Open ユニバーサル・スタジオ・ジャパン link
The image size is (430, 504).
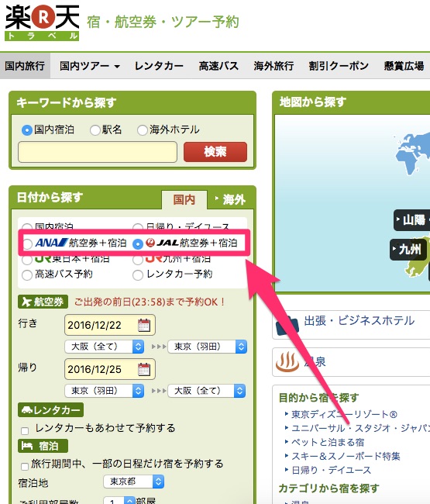click(x=360, y=428)
